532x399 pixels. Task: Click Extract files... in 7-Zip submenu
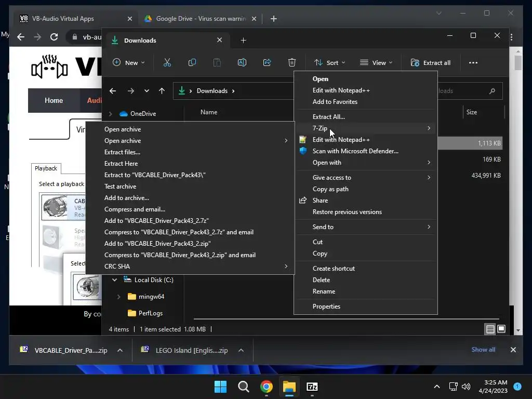tap(190, 152)
